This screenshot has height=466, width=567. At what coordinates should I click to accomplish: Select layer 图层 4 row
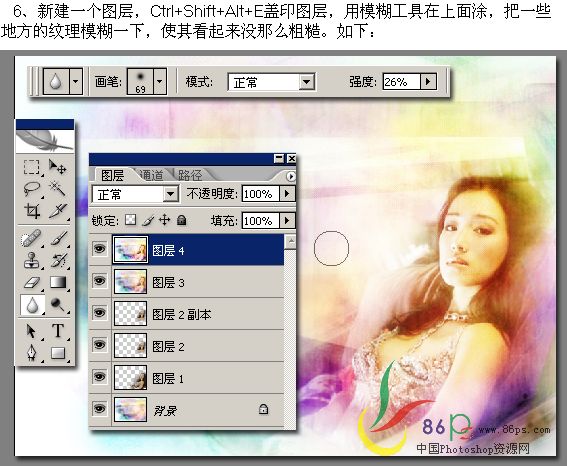tap(186, 250)
